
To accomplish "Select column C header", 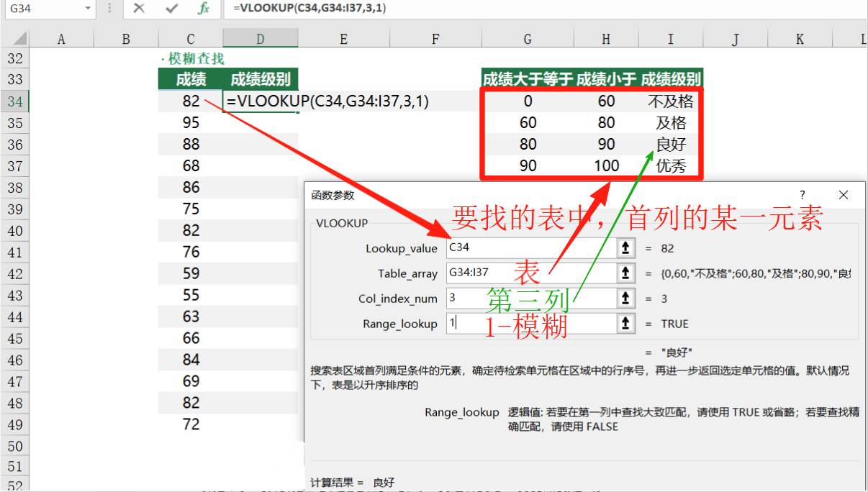I will [x=190, y=40].
